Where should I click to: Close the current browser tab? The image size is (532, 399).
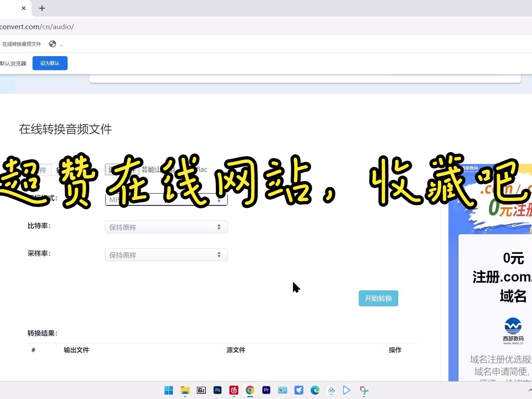click(x=24, y=8)
